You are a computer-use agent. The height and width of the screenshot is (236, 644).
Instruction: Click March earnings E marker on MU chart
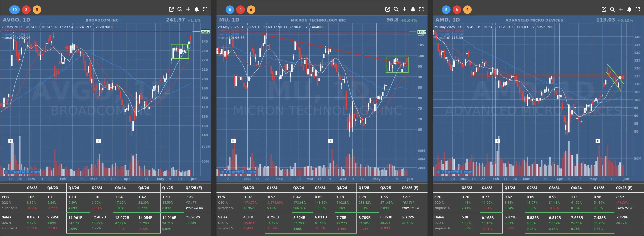(x=330, y=141)
